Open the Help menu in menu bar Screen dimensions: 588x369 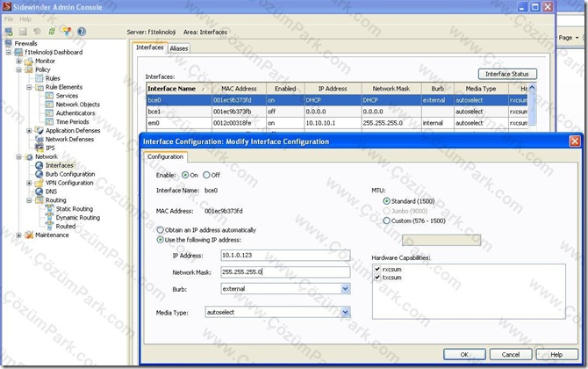[25, 19]
